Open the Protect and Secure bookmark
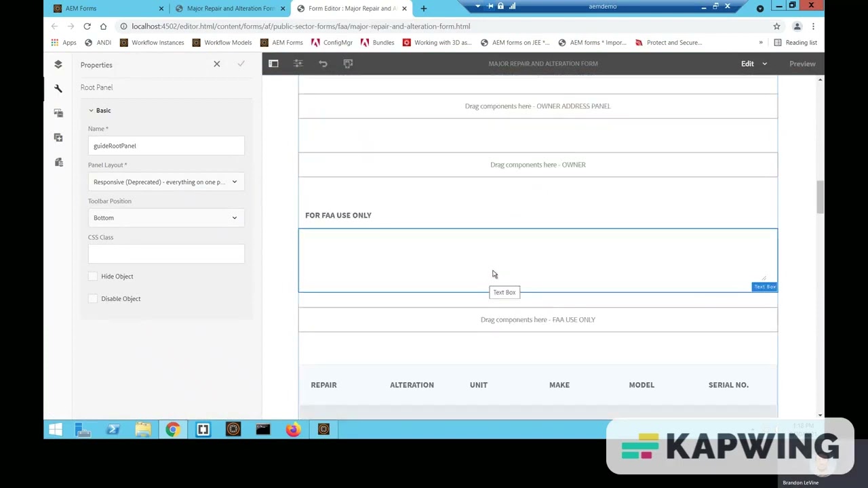The width and height of the screenshot is (868, 488). 669,42
